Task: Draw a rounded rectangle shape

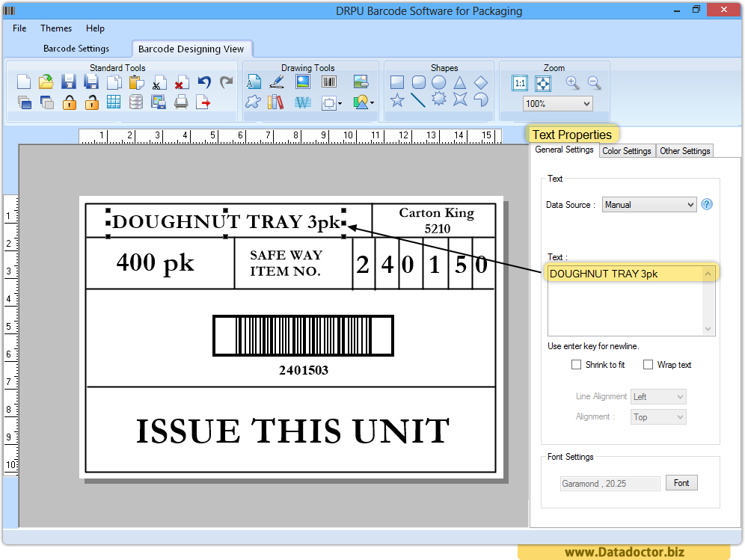Action: point(419,82)
